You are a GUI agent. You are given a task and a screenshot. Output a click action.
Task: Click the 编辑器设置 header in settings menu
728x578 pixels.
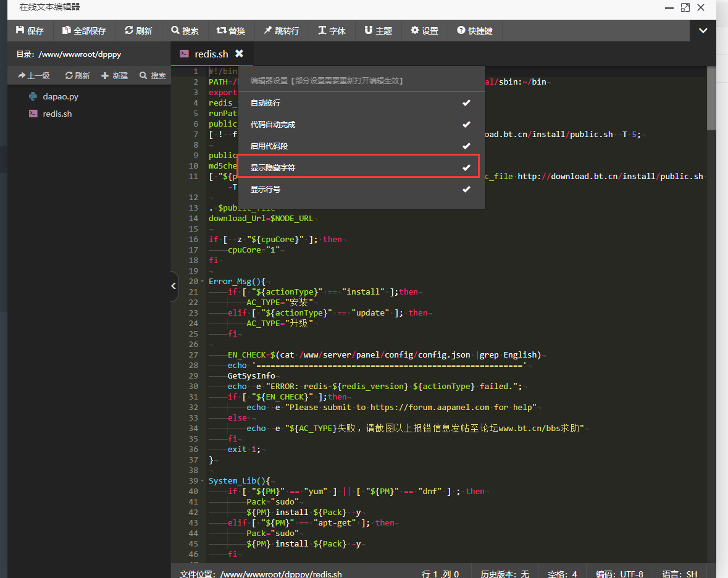click(327, 81)
